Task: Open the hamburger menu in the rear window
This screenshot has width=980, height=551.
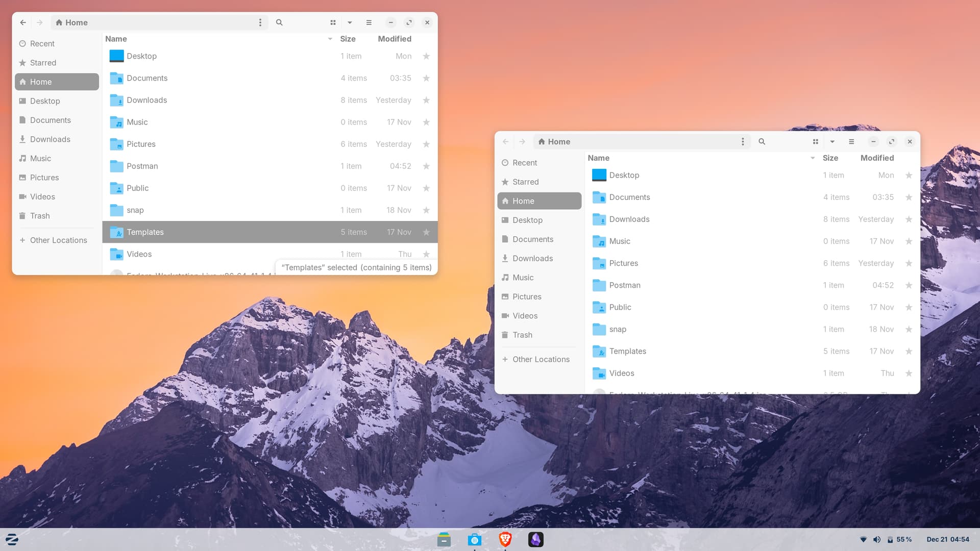Action: point(369,22)
